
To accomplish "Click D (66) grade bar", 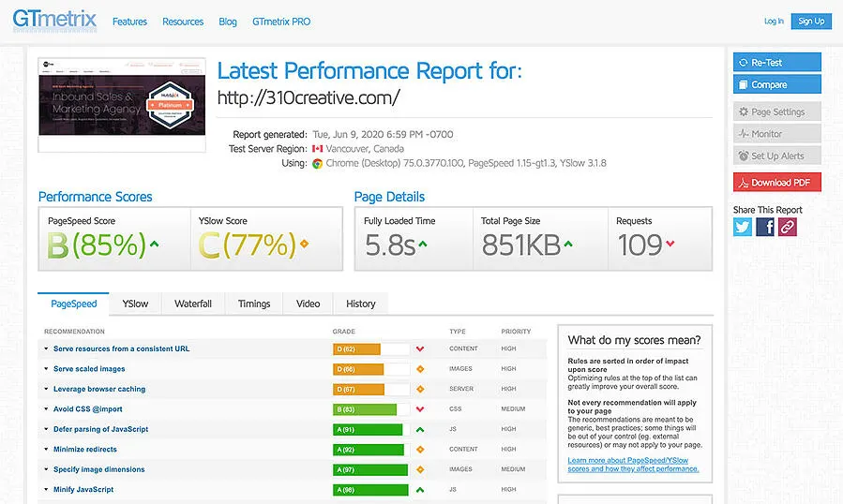I will (371, 369).
